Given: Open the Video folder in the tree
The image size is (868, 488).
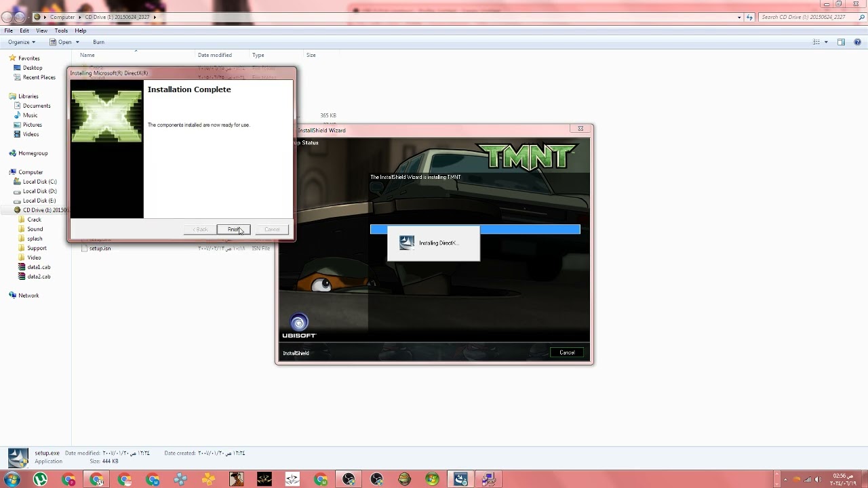Looking at the screenshot, I should point(34,258).
